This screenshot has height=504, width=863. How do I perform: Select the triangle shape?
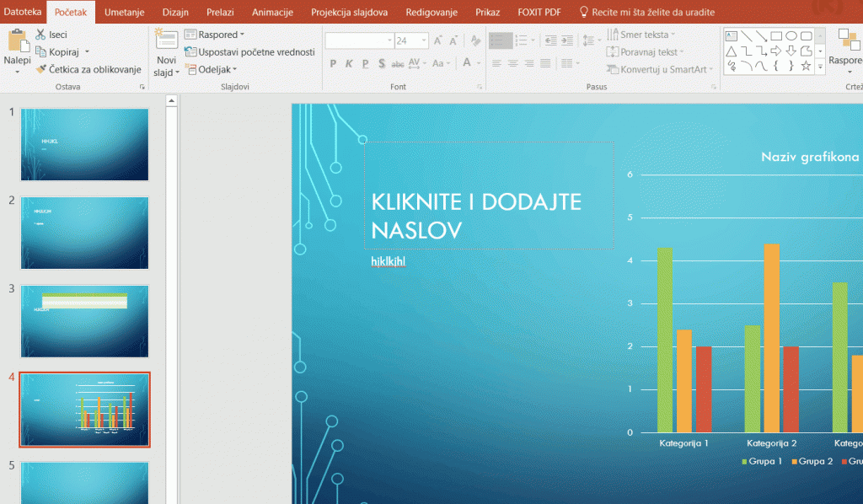point(731,51)
